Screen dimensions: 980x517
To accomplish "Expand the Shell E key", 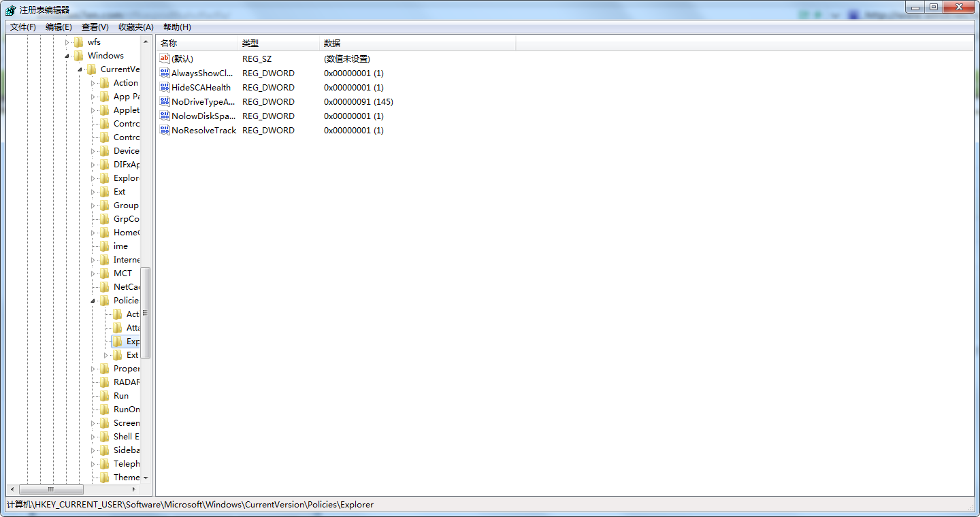I will point(93,437).
